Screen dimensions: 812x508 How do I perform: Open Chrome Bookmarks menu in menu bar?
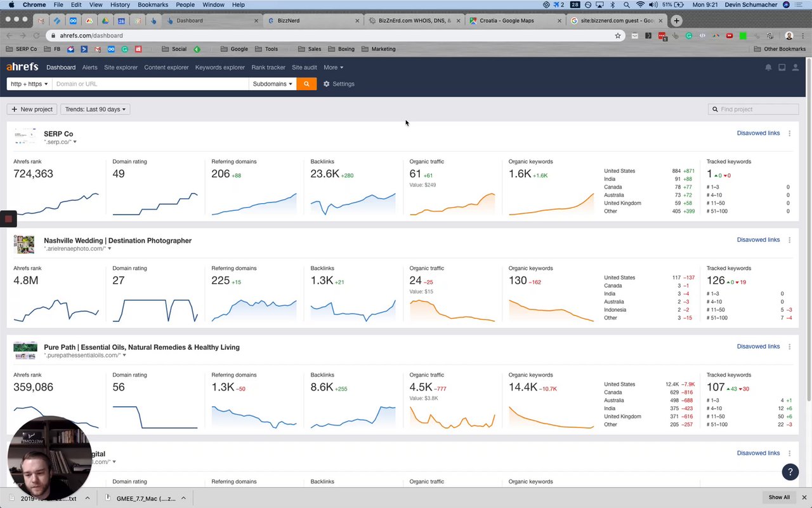(x=153, y=4)
